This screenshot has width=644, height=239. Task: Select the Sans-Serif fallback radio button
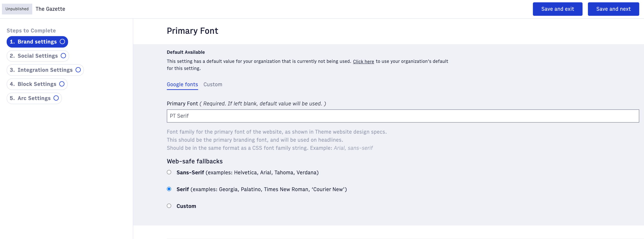click(x=169, y=172)
